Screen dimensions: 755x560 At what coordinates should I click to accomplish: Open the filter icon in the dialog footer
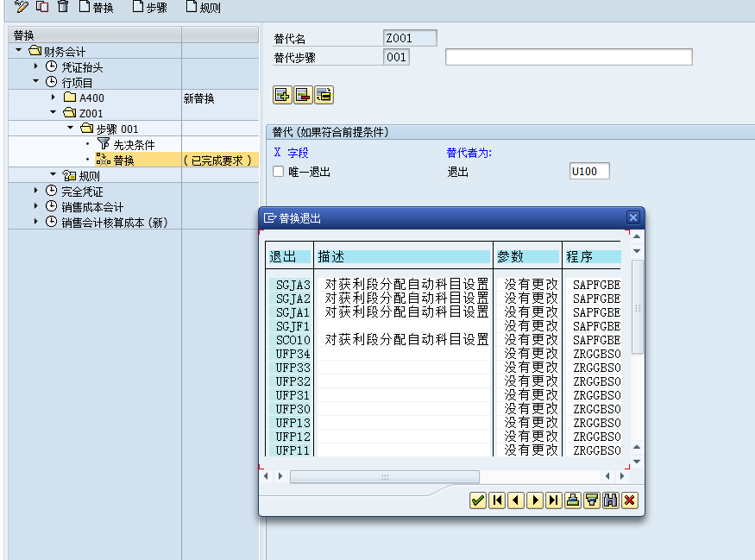pos(591,500)
